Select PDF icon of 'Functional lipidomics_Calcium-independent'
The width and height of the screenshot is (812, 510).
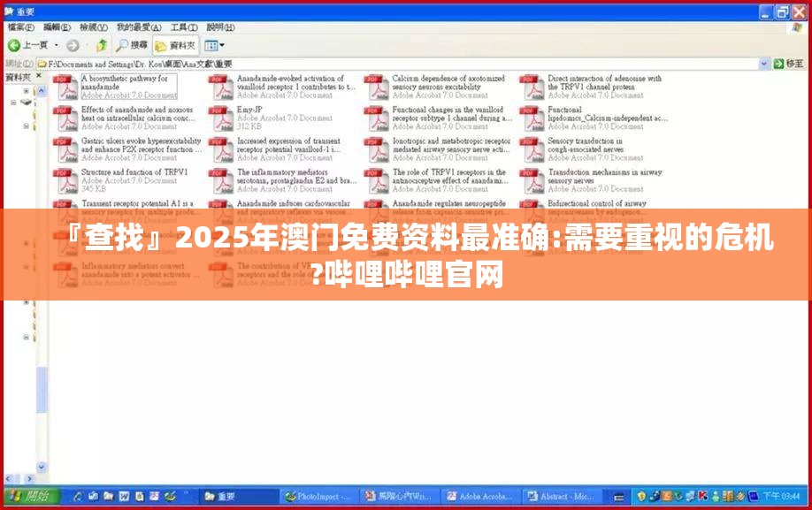click(x=532, y=118)
